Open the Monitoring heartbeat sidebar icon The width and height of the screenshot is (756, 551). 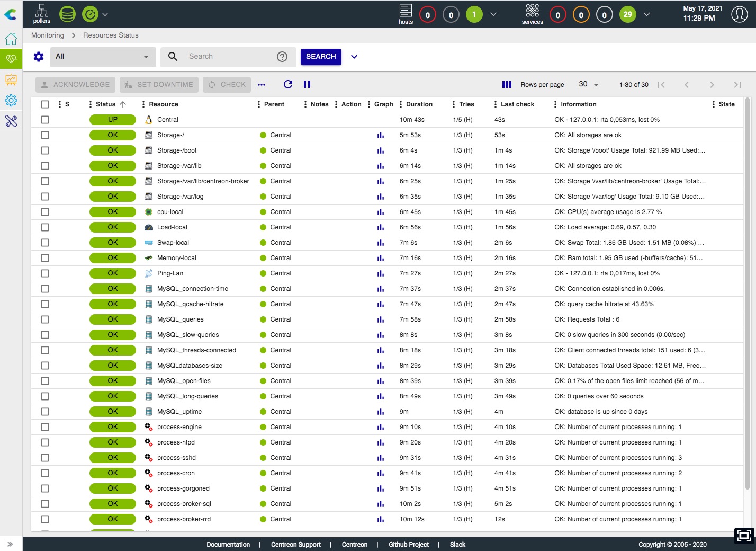(11, 59)
